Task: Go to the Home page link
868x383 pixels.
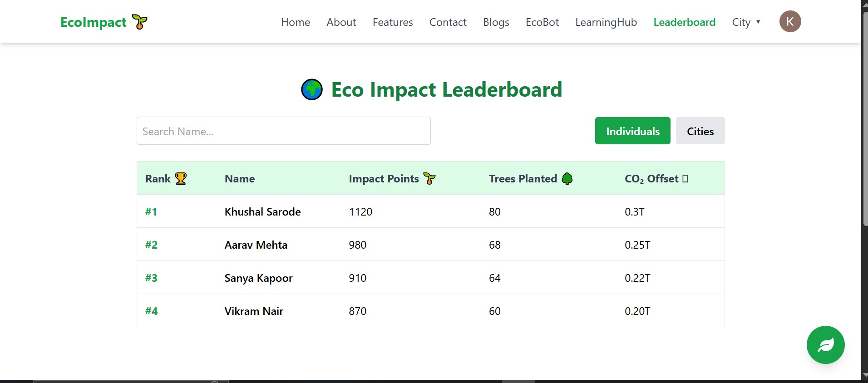Action: (296, 22)
